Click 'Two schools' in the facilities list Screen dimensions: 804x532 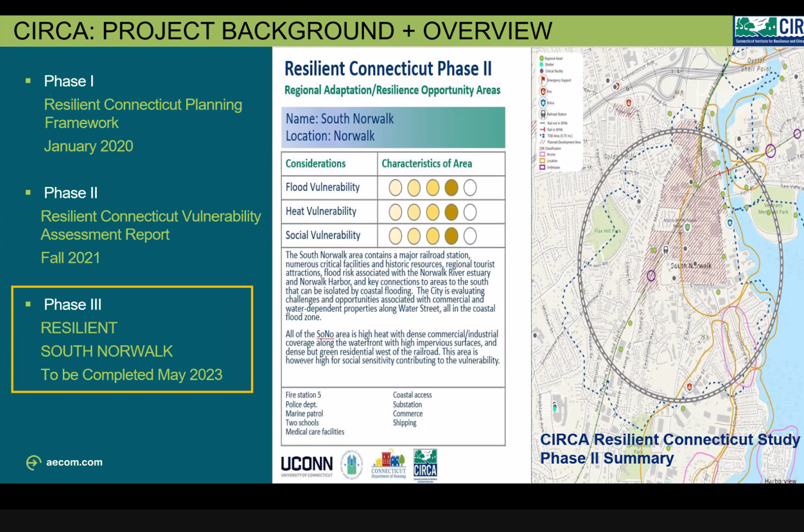(302, 422)
